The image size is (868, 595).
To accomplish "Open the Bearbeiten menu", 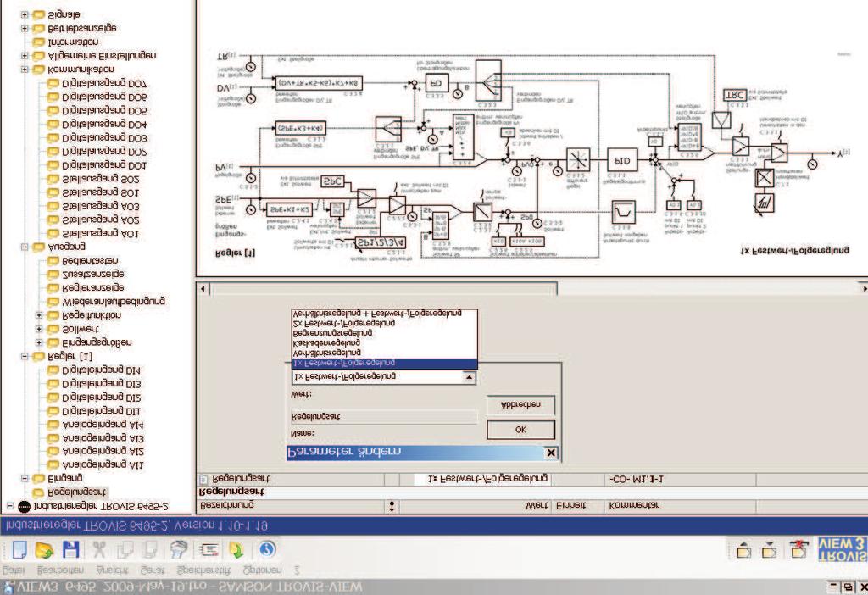I will (60, 570).
